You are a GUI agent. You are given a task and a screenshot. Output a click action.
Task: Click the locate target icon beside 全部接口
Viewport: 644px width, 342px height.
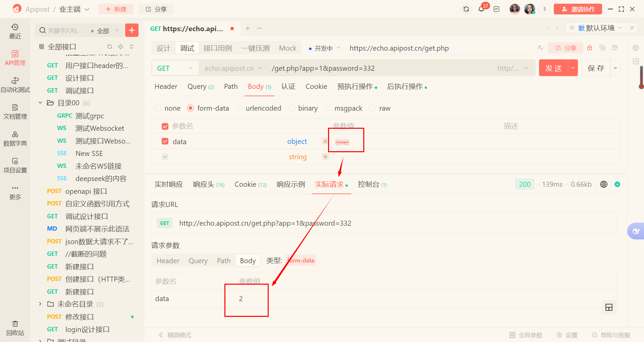point(120,47)
